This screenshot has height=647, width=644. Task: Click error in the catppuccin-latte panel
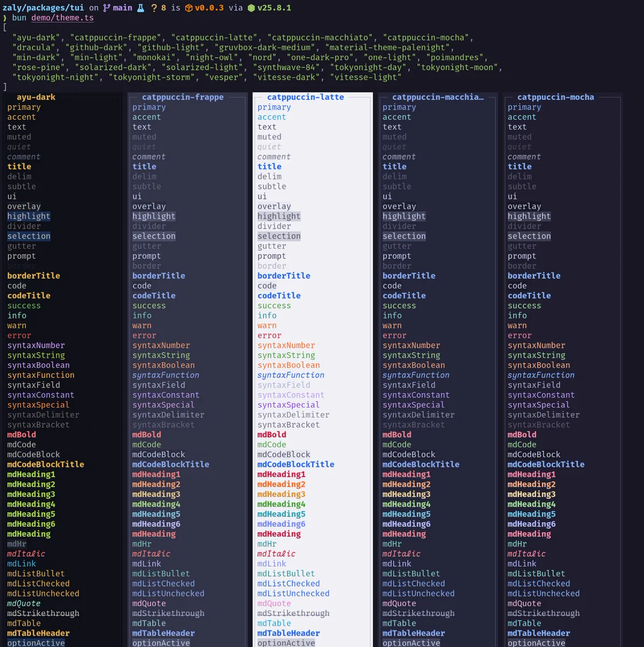coord(269,335)
